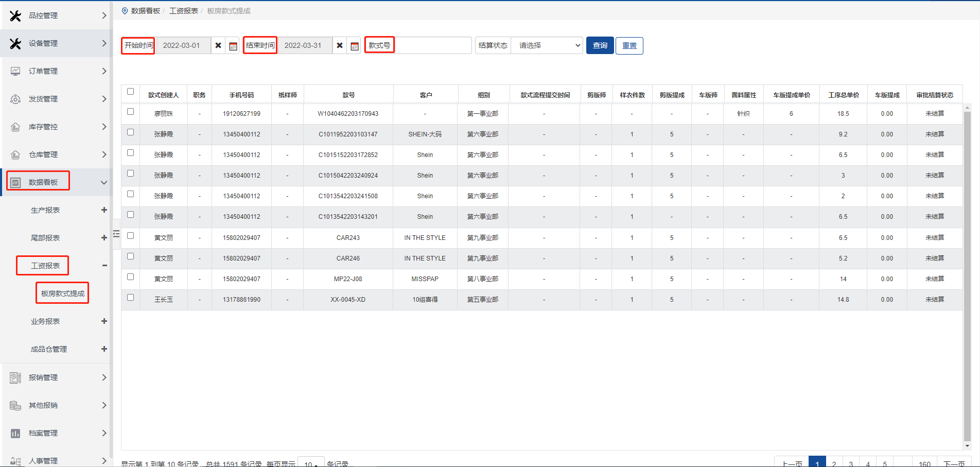980x467 pixels.
Task: Collapse the 工资报表 submenu
Action: click(x=104, y=266)
